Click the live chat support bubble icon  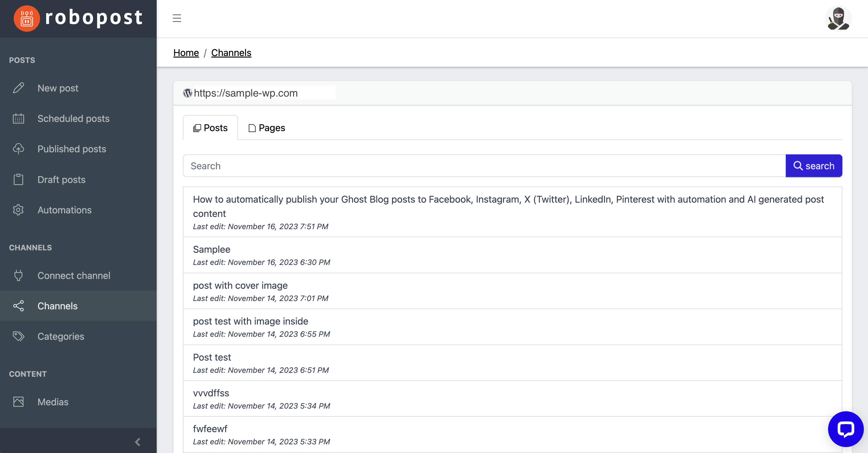coord(844,428)
